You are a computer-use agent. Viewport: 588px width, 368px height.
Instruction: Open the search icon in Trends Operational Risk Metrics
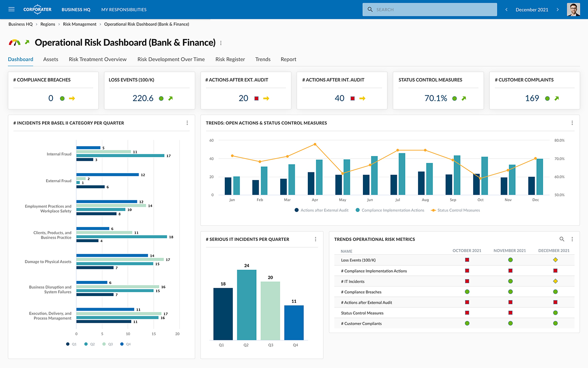pyautogui.click(x=562, y=239)
